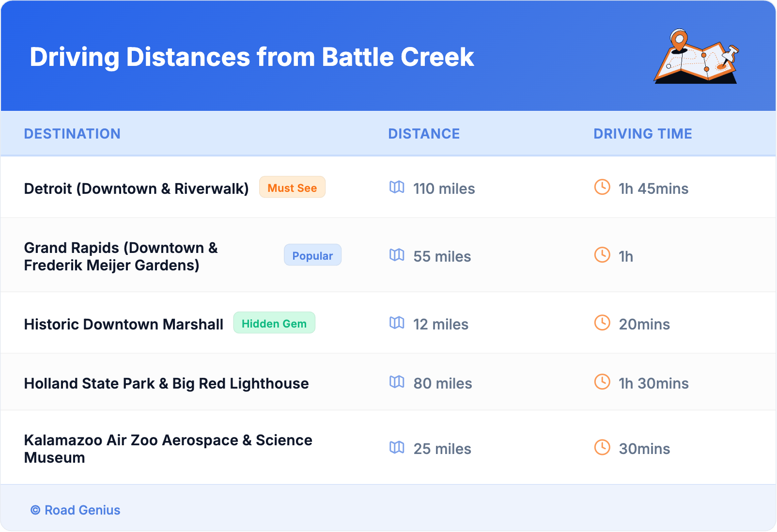777x532 pixels.
Task: Select Historic Downtown Marshall destination
Action: (x=124, y=324)
